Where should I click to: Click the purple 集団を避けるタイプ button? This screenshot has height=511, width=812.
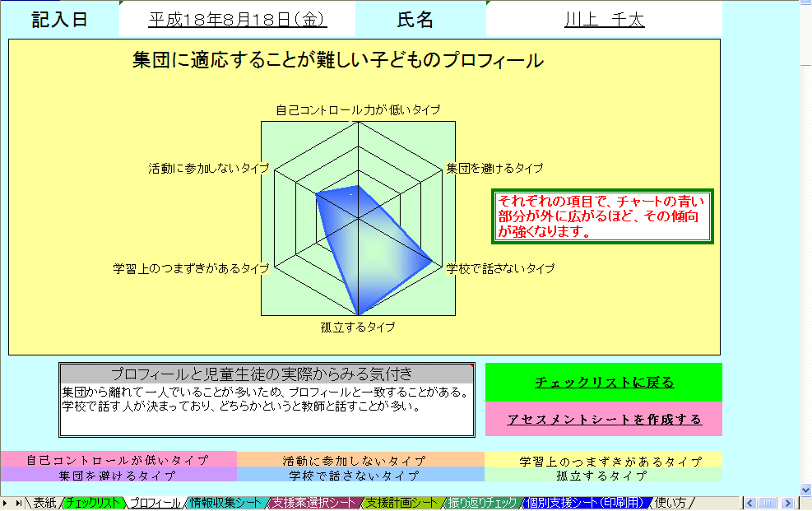118,475
